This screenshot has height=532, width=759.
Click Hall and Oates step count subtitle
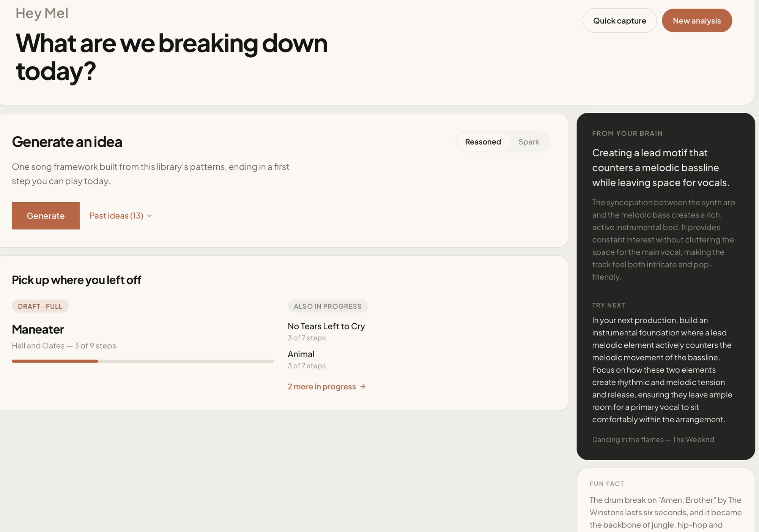(64, 346)
